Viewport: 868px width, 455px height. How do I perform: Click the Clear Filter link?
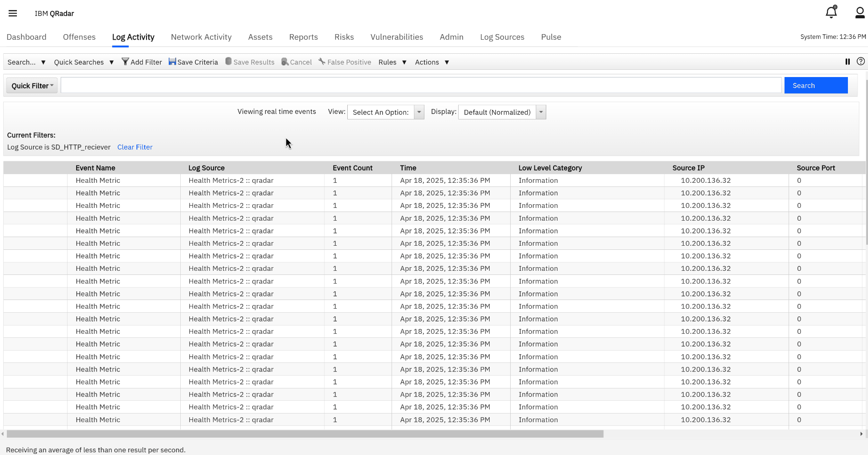(135, 147)
